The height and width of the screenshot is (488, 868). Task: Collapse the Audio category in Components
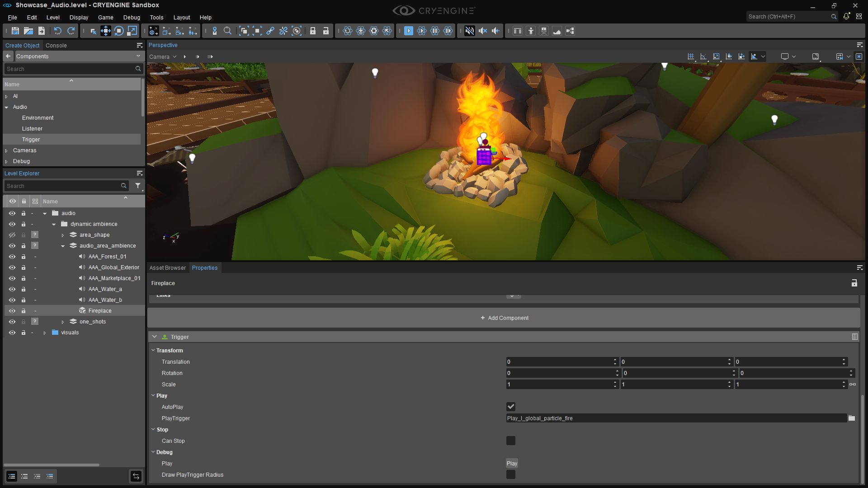6,107
